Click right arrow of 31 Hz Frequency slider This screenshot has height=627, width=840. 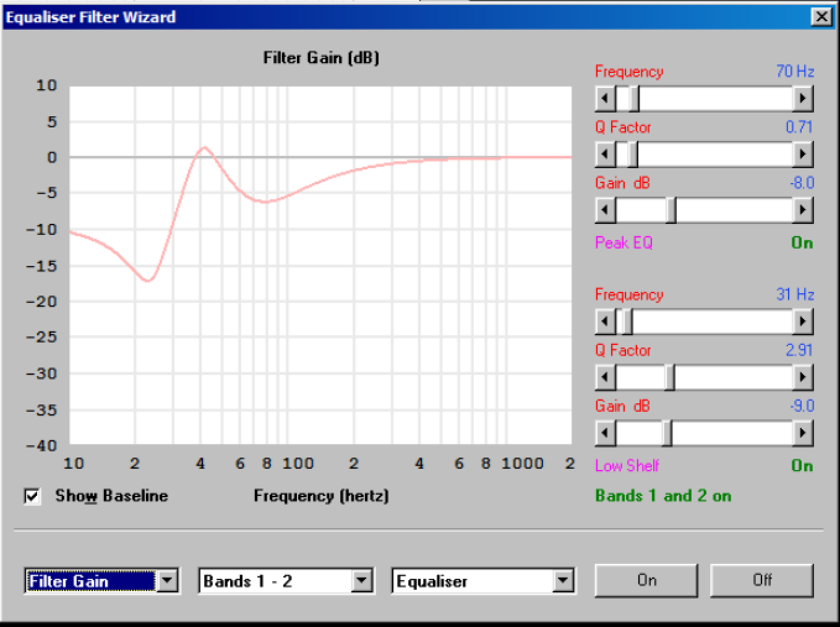click(x=802, y=322)
